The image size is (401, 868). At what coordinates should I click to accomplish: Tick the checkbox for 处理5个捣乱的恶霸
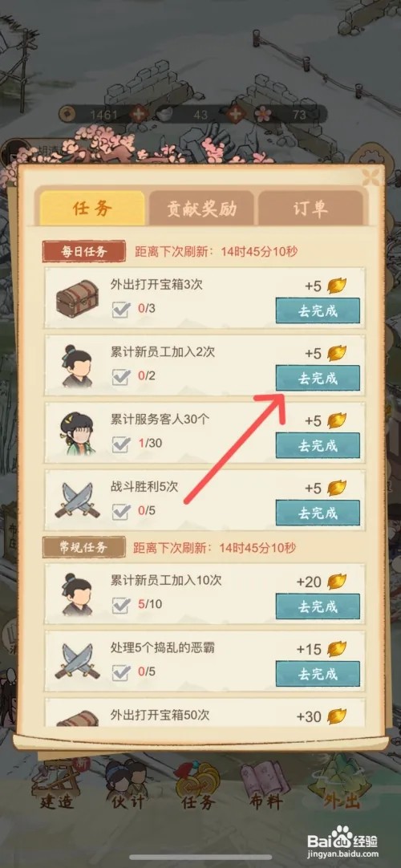(x=121, y=672)
